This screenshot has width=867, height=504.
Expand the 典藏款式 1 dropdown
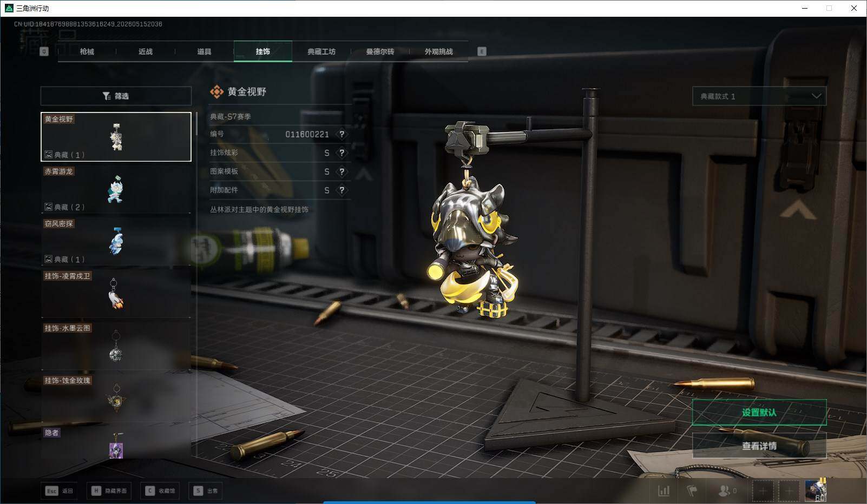point(759,96)
